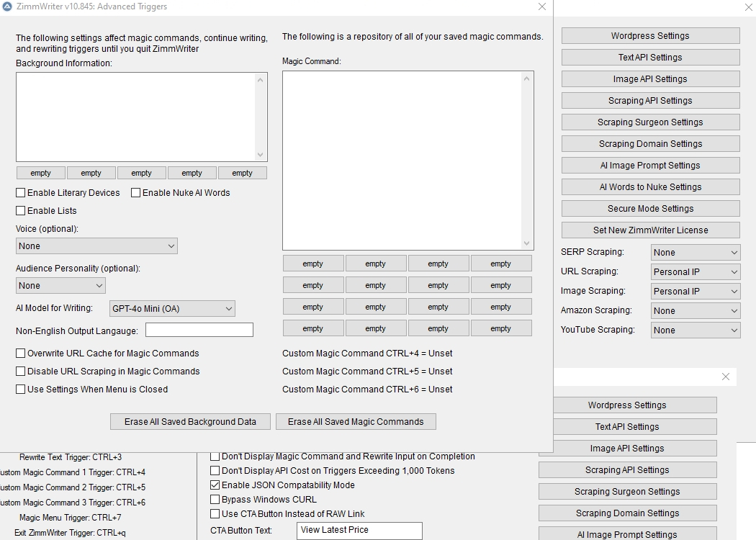This screenshot has height=540, width=756.
Task: Close the Advanced Triggers dialog
Action: (x=542, y=6)
